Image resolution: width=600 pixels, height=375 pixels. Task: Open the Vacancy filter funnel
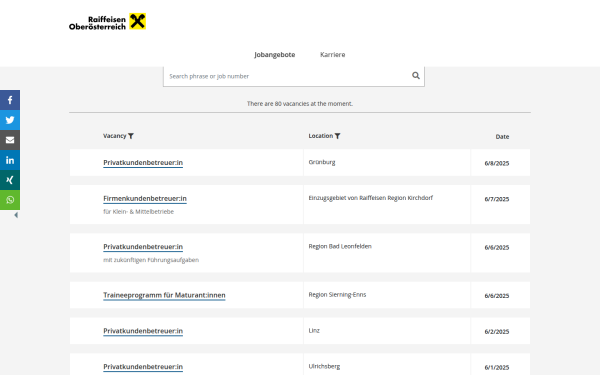click(x=131, y=136)
